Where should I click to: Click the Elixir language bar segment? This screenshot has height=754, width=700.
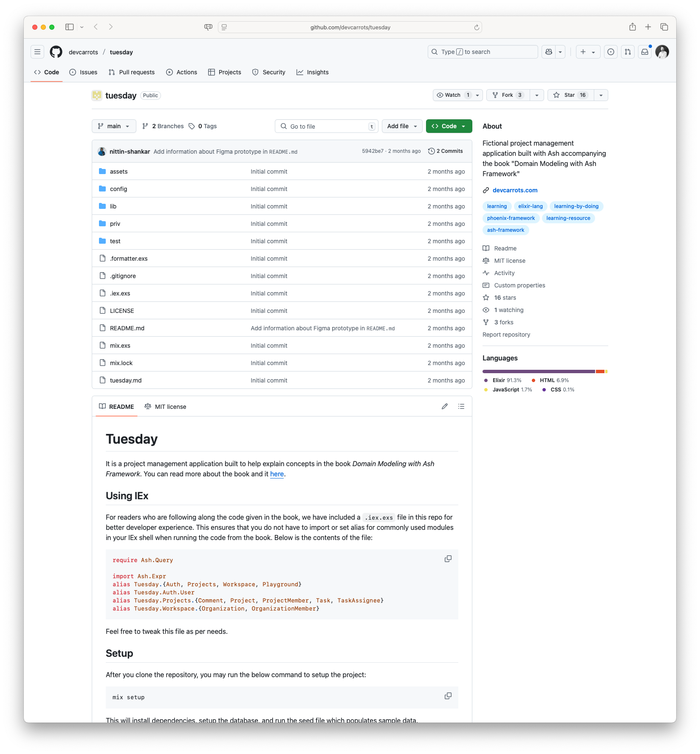538,371
